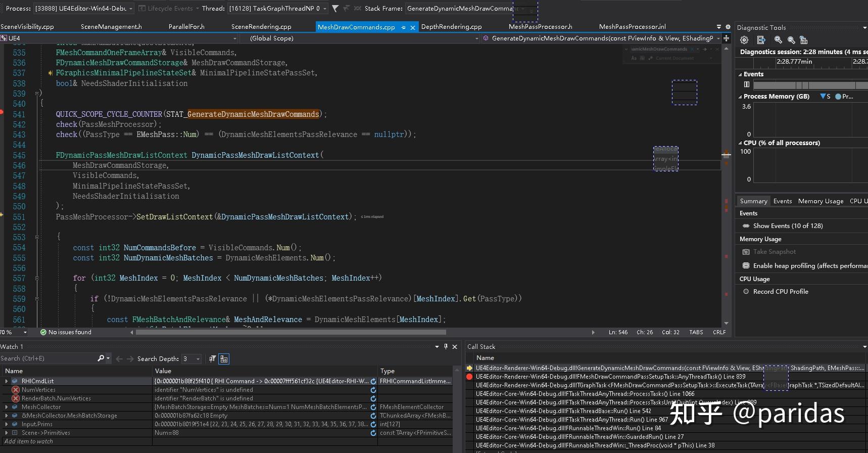The image size is (868, 453).
Task: Open the Thread dropdown
Action: 324,9
